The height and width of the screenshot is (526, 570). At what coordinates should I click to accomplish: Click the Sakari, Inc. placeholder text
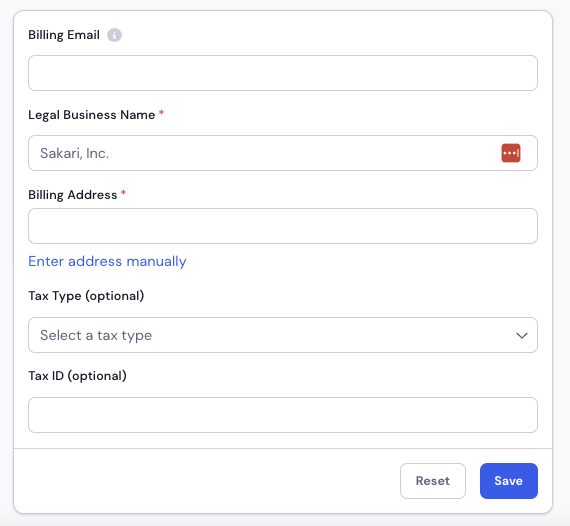click(x=75, y=153)
